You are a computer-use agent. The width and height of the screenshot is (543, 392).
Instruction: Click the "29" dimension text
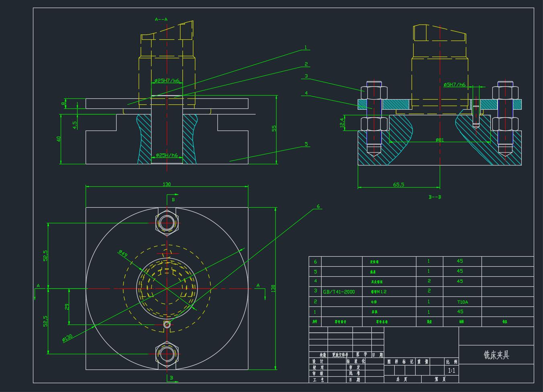(x=67, y=306)
